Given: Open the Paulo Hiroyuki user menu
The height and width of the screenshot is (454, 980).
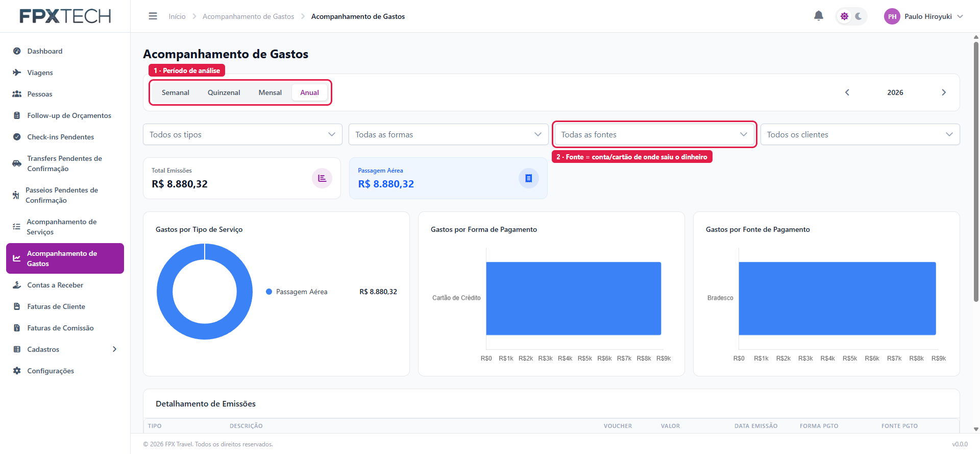Looking at the screenshot, I should point(924,16).
